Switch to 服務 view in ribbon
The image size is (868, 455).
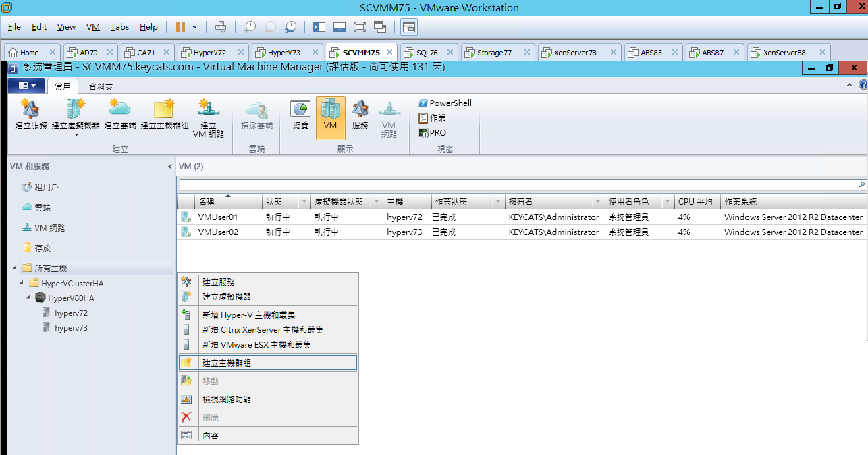tap(360, 115)
